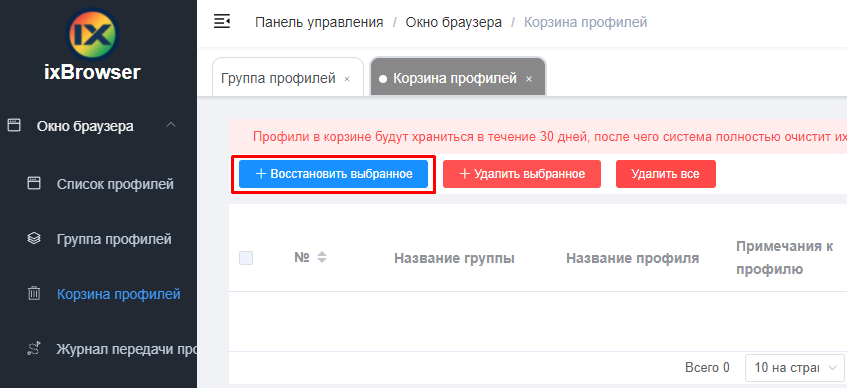This screenshot has width=847, height=388.
Task: Go to Окно браузера breadcrumb
Action: pyautogui.click(x=454, y=22)
